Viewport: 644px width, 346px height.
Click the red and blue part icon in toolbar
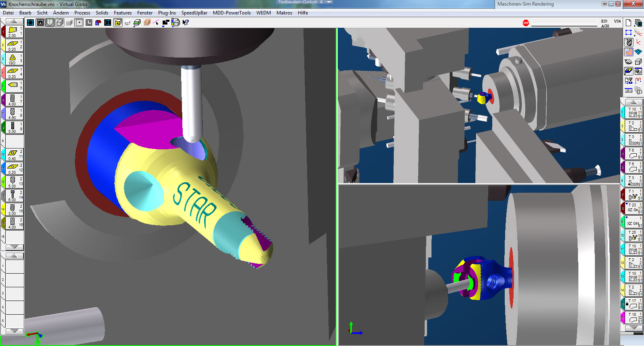[x=98, y=23]
